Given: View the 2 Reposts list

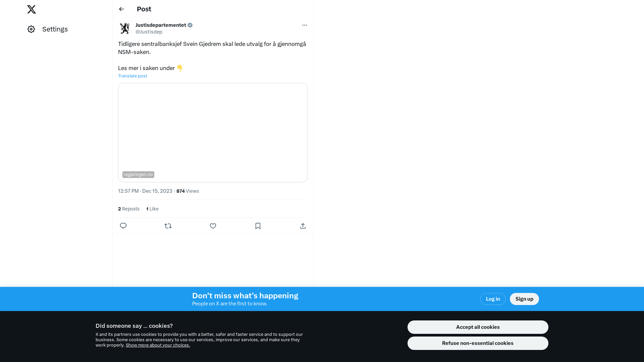Looking at the screenshot, I should tap(129, 209).
